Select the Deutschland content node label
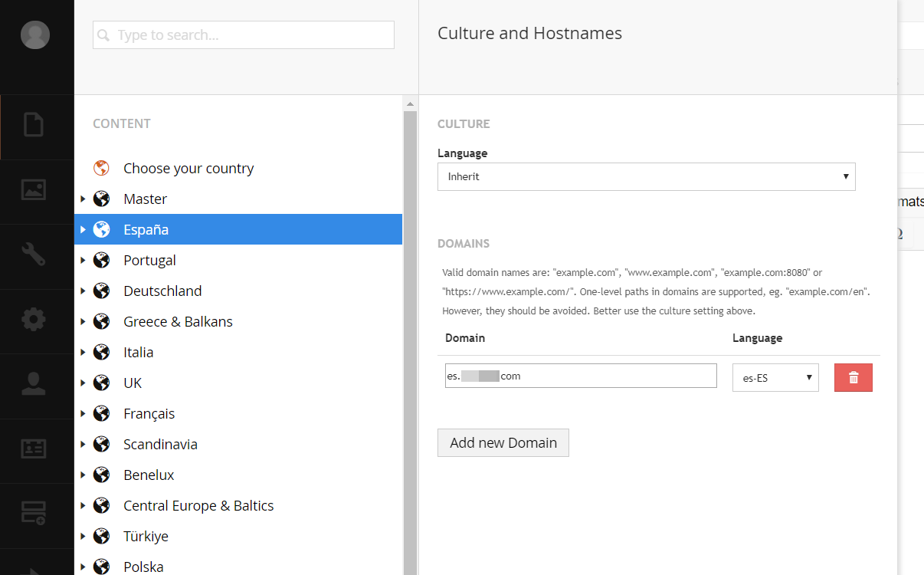Screen dimensions: 924x575 tap(162, 291)
